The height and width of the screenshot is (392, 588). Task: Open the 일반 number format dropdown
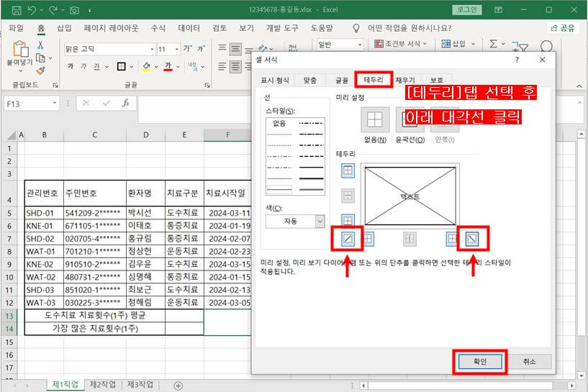[x=359, y=45]
